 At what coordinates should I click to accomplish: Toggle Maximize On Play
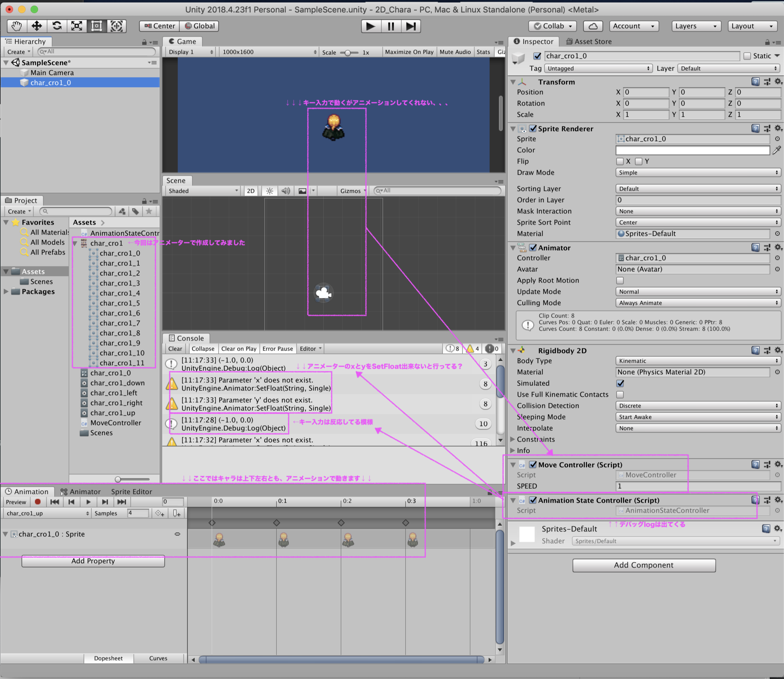(409, 52)
